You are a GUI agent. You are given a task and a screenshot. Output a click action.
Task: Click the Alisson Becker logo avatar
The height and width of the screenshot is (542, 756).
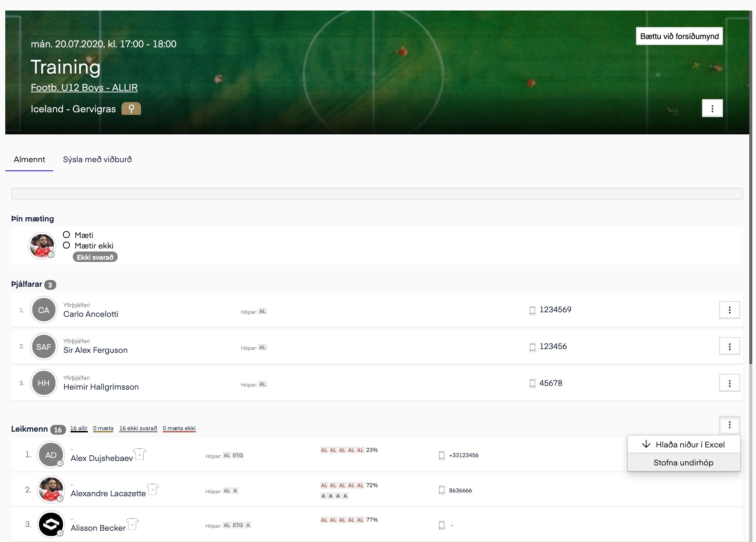click(x=51, y=524)
